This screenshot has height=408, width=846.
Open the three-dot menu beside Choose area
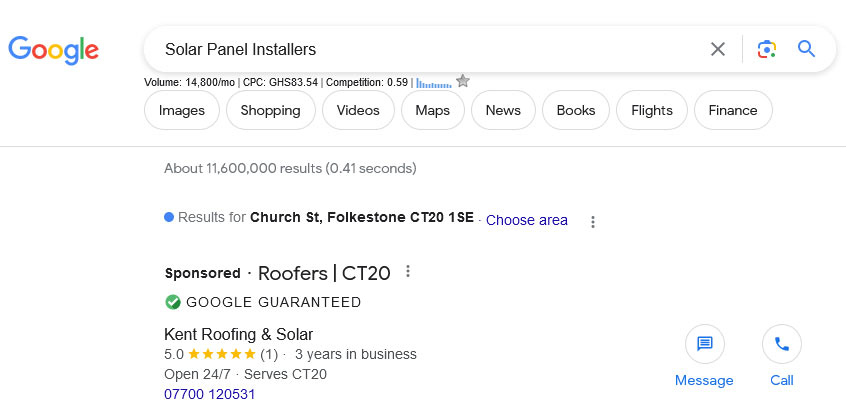coord(593,222)
